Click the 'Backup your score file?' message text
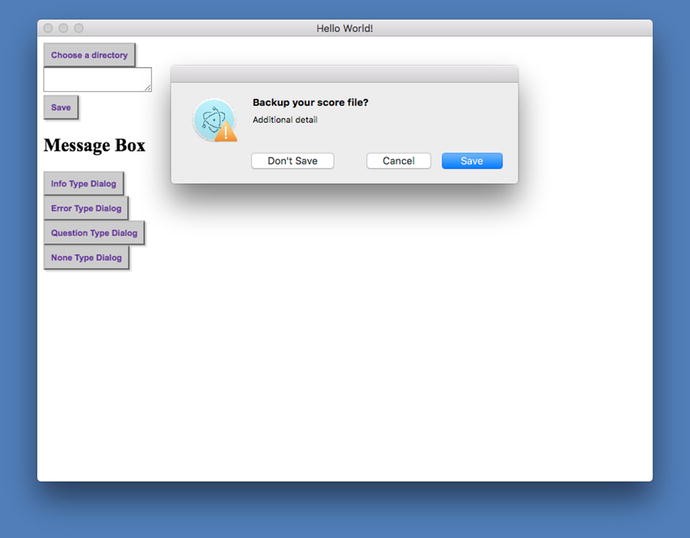This screenshot has height=538, width=690. (x=310, y=102)
